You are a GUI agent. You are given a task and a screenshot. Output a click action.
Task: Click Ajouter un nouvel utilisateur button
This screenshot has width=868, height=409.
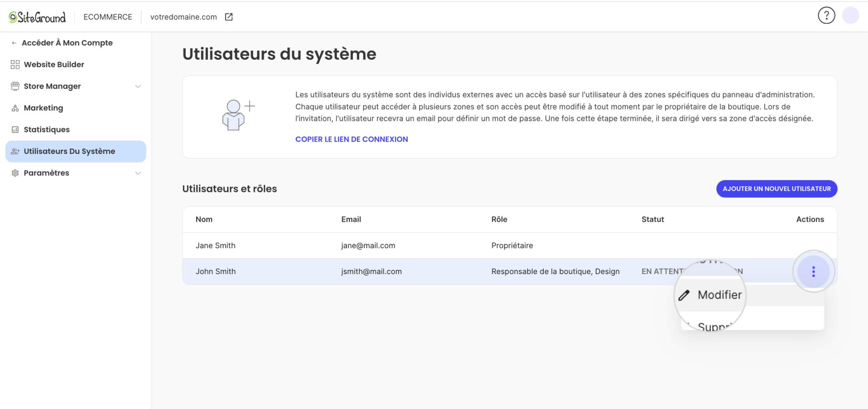(x=776, y=189)
